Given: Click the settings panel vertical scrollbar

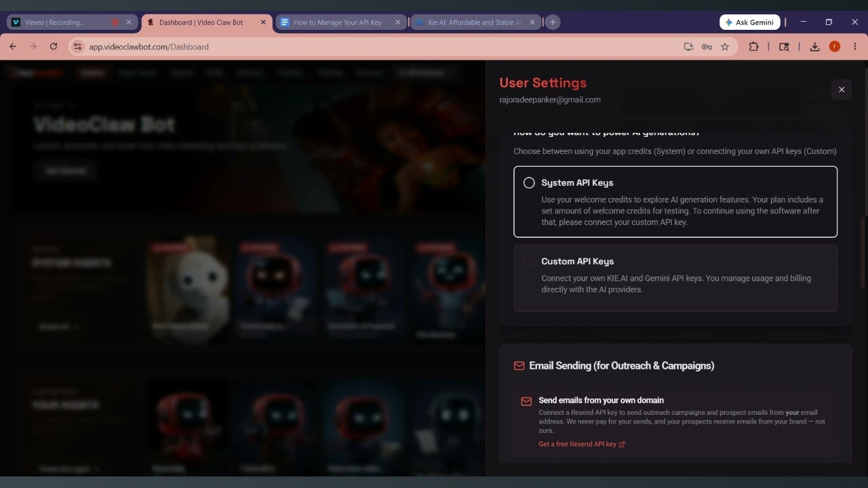Looking at the screenshot, I should [x=864, y=252].
